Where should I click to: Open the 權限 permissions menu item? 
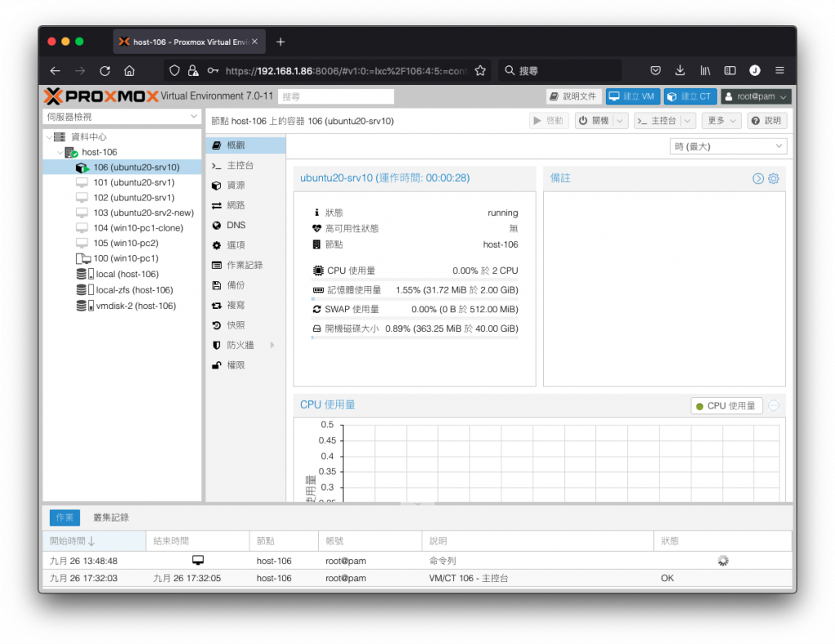point(245,365)
